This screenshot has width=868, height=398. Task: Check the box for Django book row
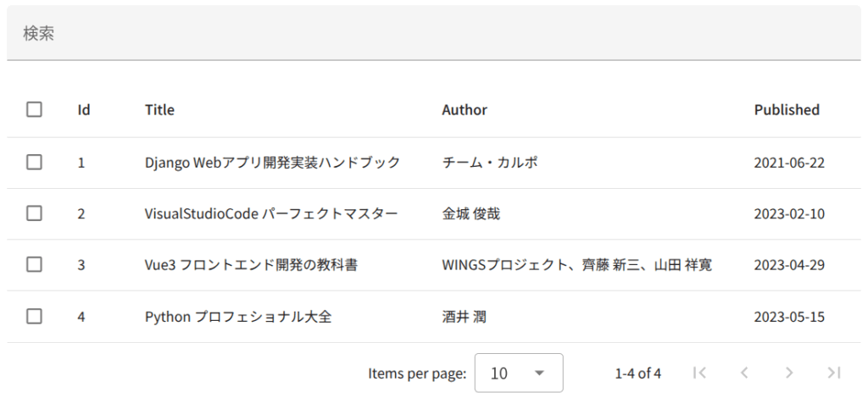[34, 163]
